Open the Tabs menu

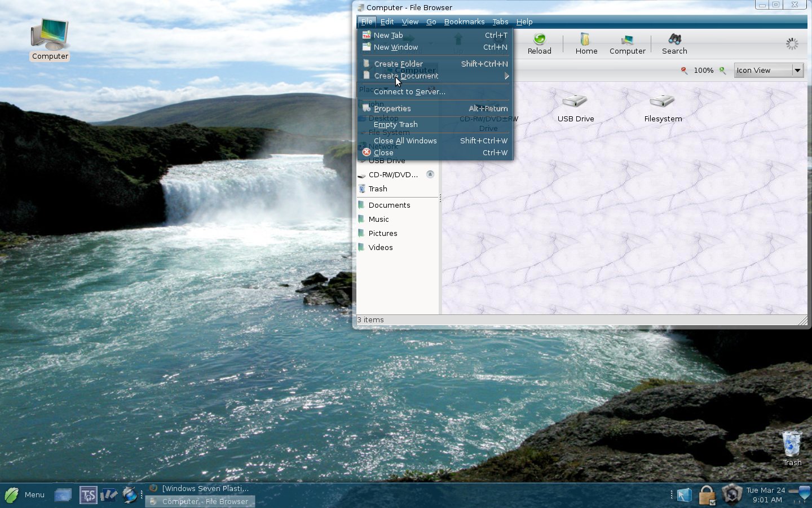[500, 21]
